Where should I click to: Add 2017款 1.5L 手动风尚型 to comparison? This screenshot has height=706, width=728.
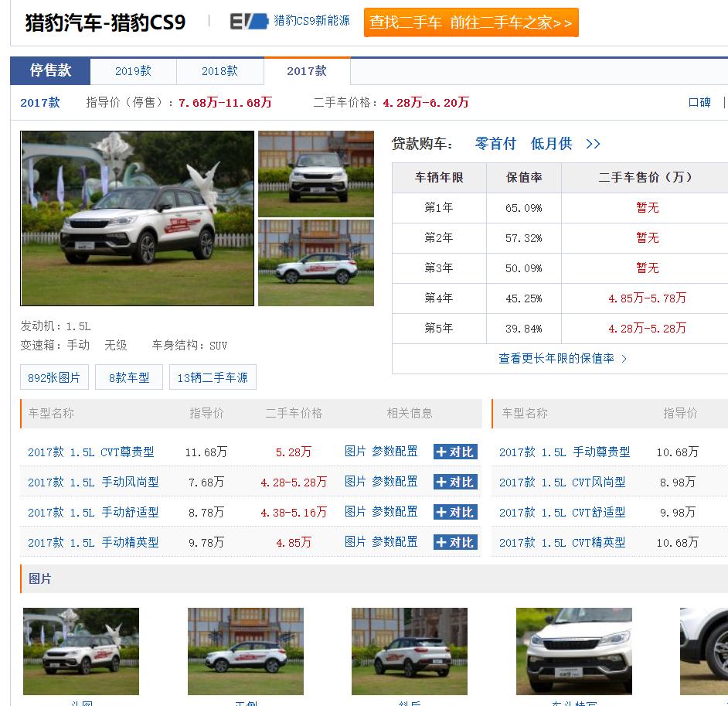(455, 481)
